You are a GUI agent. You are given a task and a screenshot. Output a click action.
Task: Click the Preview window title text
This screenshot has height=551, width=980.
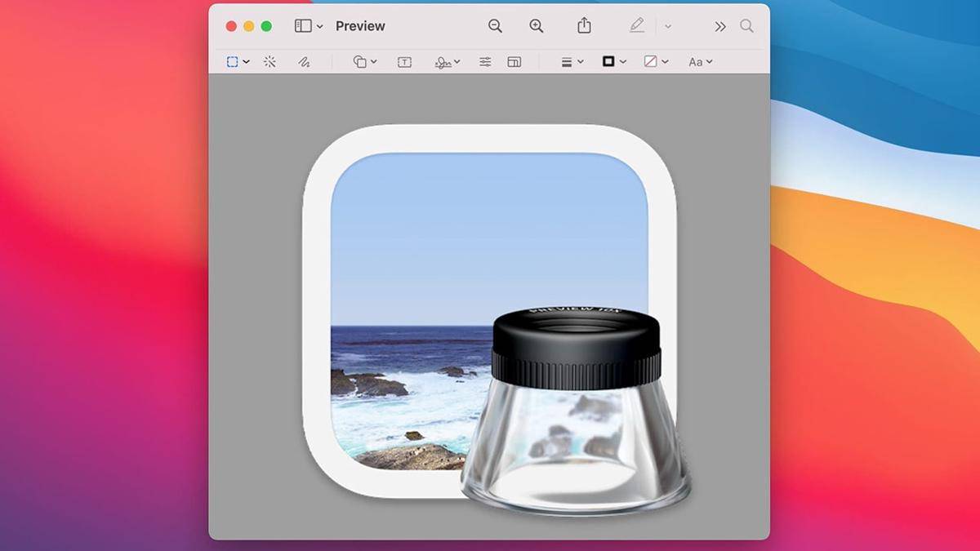tap(360, 26)
